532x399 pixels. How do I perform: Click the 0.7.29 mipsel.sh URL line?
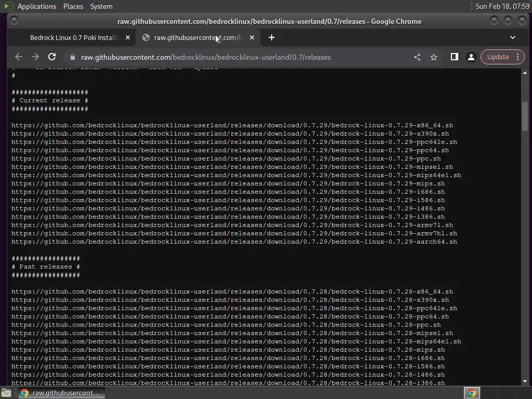coord(232,167)
